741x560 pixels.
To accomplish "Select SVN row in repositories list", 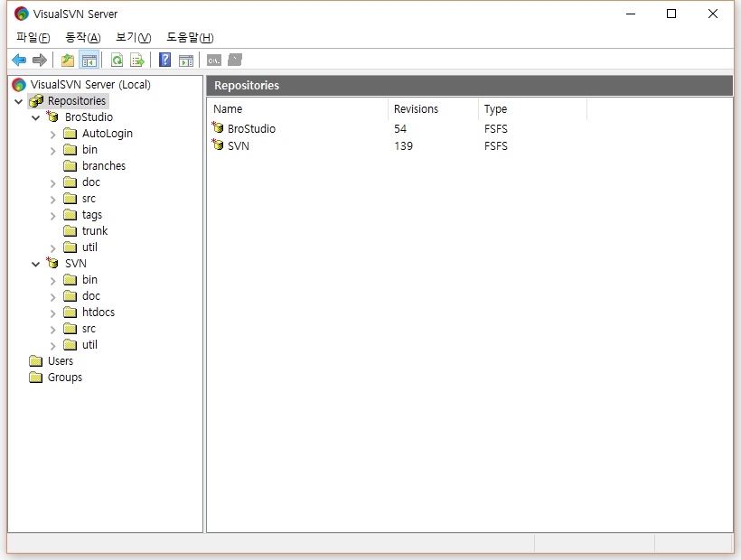I will (x=399, y=145).
